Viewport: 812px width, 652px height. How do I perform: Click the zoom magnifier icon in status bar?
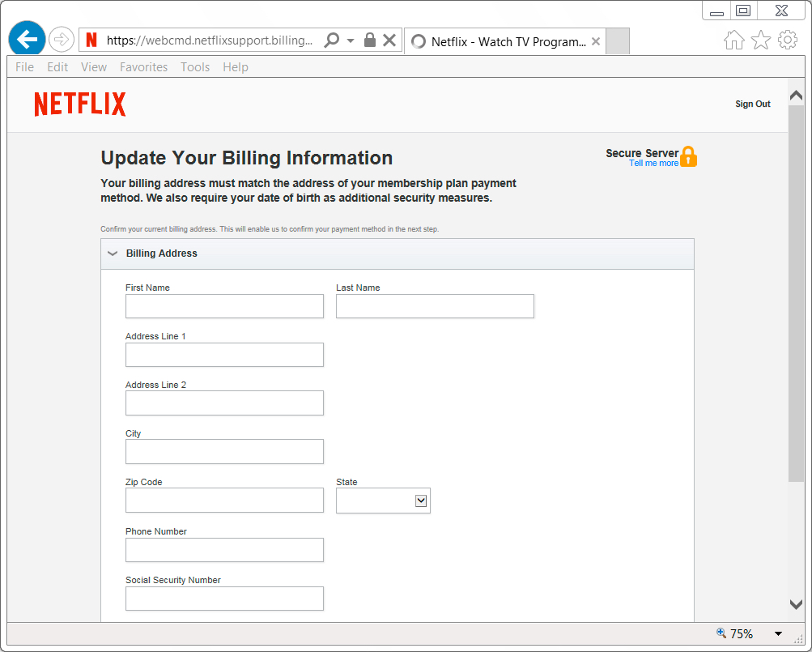[721, 633]
